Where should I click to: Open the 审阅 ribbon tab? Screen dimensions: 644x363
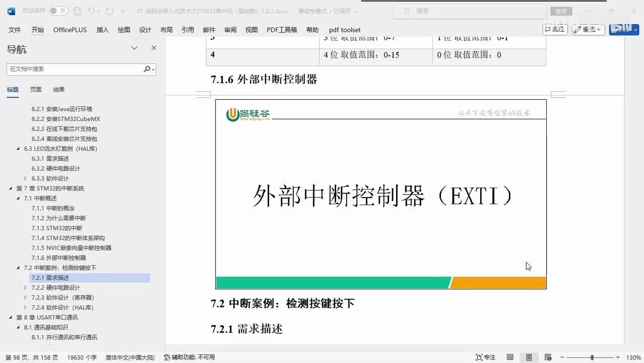[230, 30]
